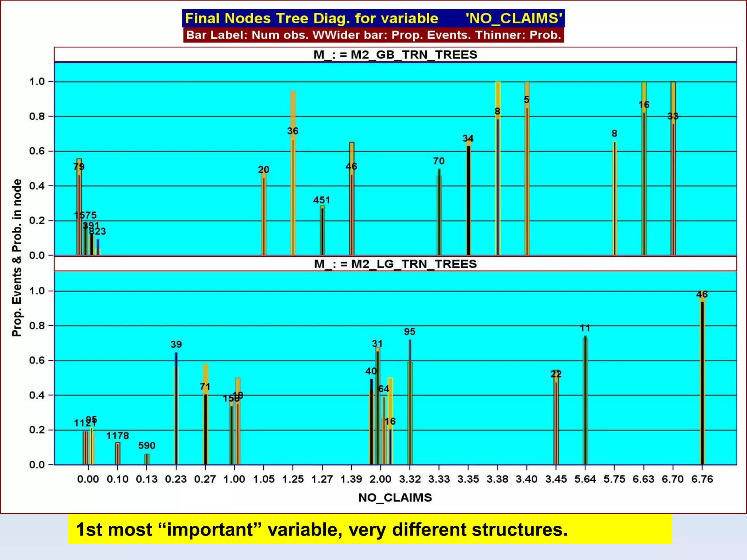This screenshot has height=560, width=747.
Task: Click the 'Prop. Events & Prob. in node' axis label
Action: pyautogui.click(x=17, y=257)
